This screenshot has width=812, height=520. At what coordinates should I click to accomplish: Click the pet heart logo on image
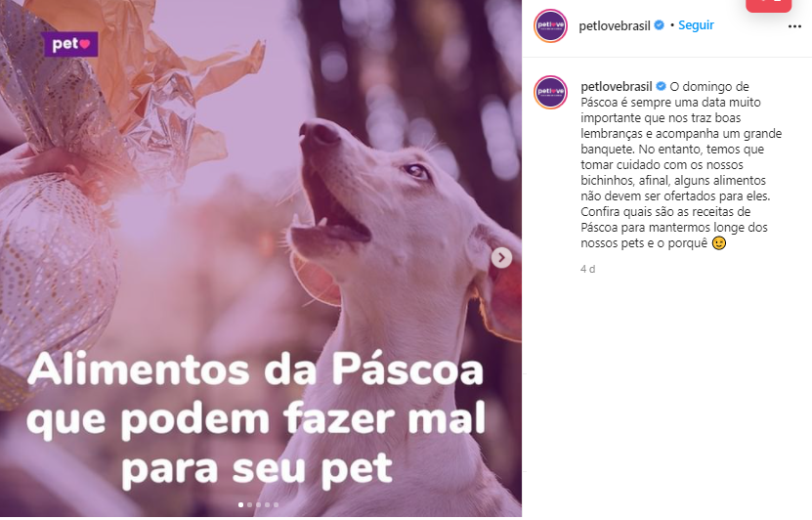pyautogui.click(x=71, y=45)
